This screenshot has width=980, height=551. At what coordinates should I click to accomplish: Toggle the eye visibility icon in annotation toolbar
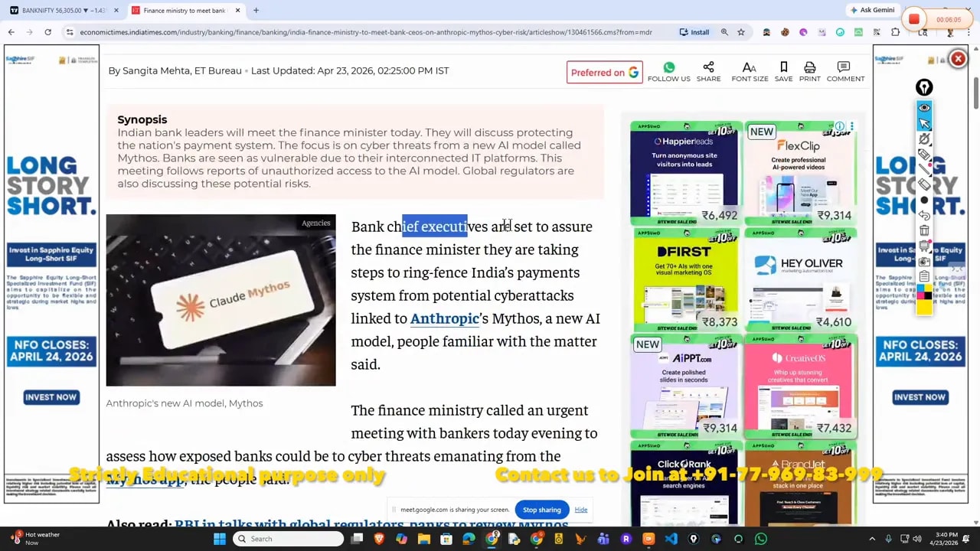924,108
